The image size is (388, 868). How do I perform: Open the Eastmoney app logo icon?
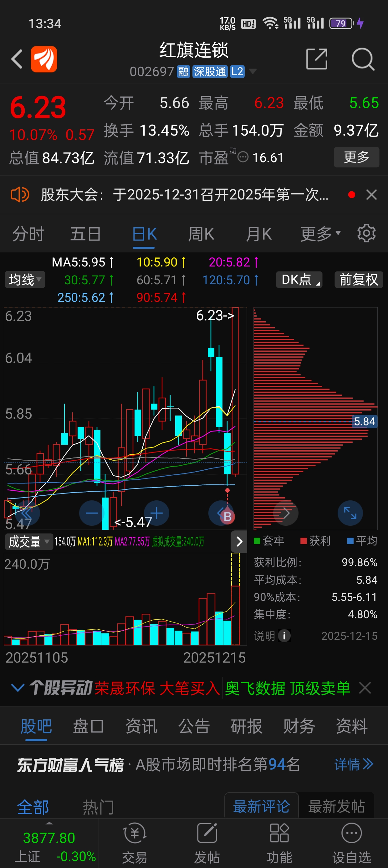(44, 59)
